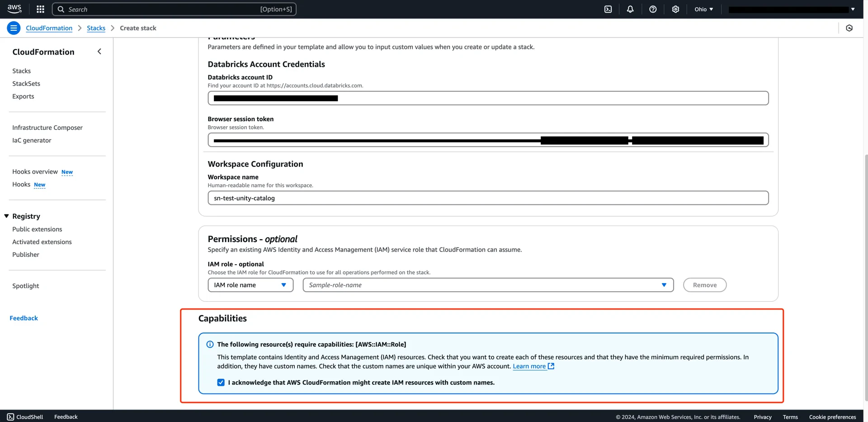Open Cookie preferences in footer

point(832,417)
